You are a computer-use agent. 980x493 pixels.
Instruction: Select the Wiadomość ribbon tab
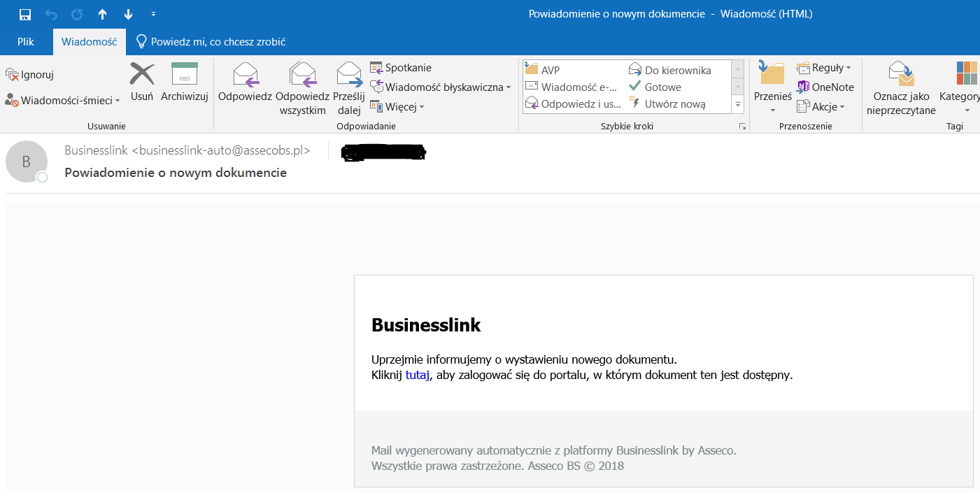(x=89, y=42)
